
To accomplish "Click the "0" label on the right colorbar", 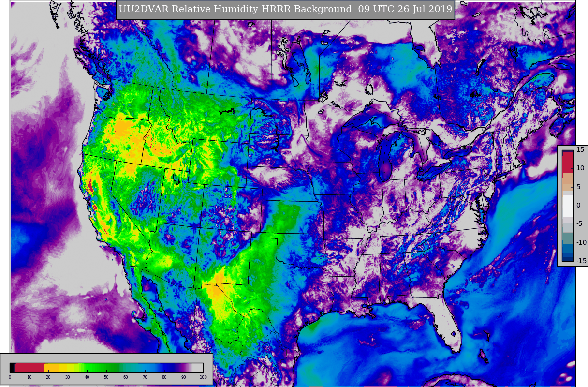I will pyautogui.click(x=578, y=205).
